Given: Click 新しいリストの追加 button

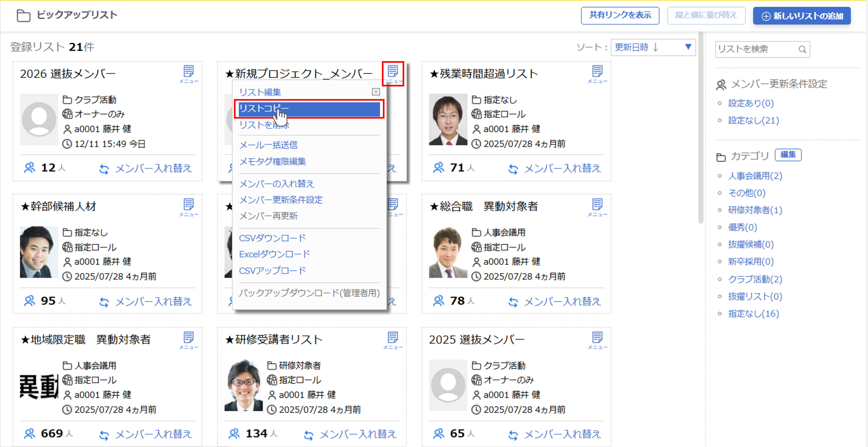Looking at the screenshot, I should point(802,16).
